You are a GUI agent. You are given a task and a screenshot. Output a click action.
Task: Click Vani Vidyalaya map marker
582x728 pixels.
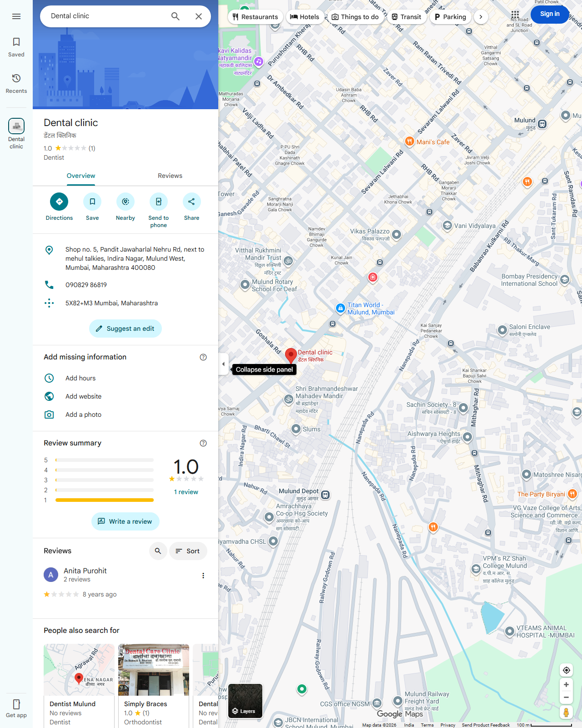447,226
